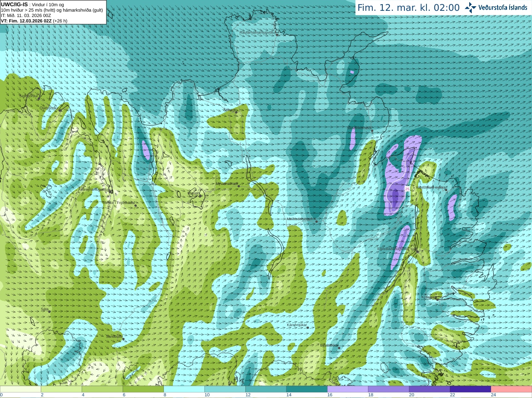Pick the 2–4 m/s light green legend swatch
Image resolution: width=532 pixels, height=398 pixels.
(61, 389)
